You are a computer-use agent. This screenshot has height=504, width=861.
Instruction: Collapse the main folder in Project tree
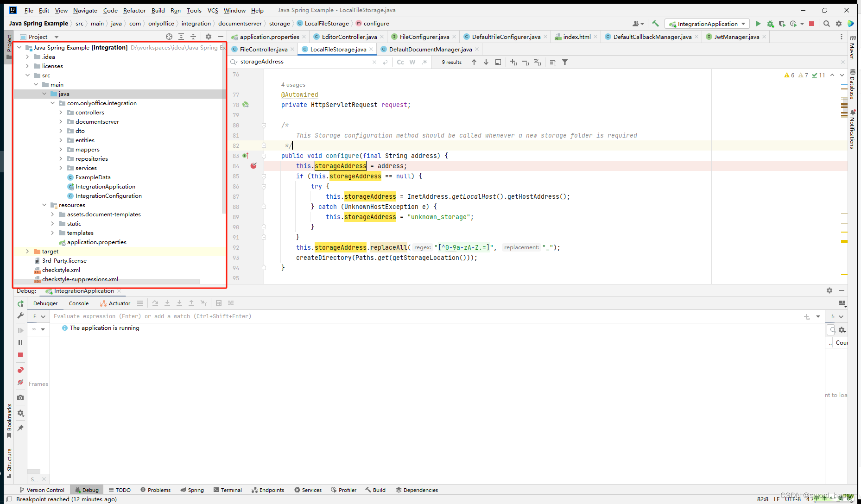click(36, 84)
